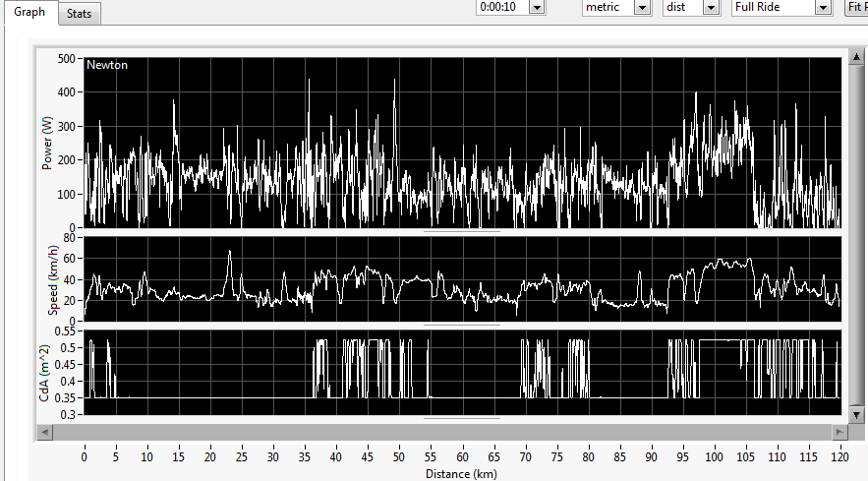Image resolution: width=868 pixels, height=481 pixels.
Task: Switch to the Stats tab
Action: tap(79, 13)
